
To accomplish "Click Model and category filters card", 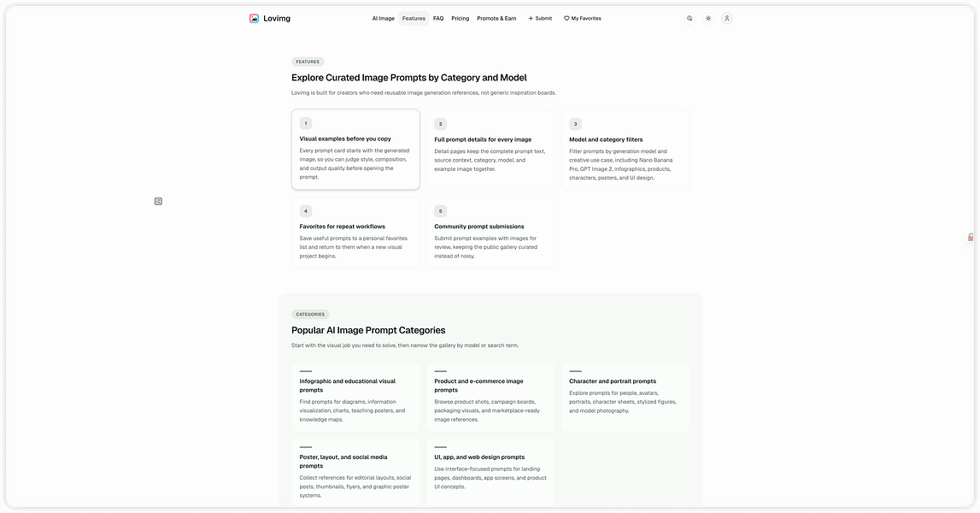I will point(625,150).
